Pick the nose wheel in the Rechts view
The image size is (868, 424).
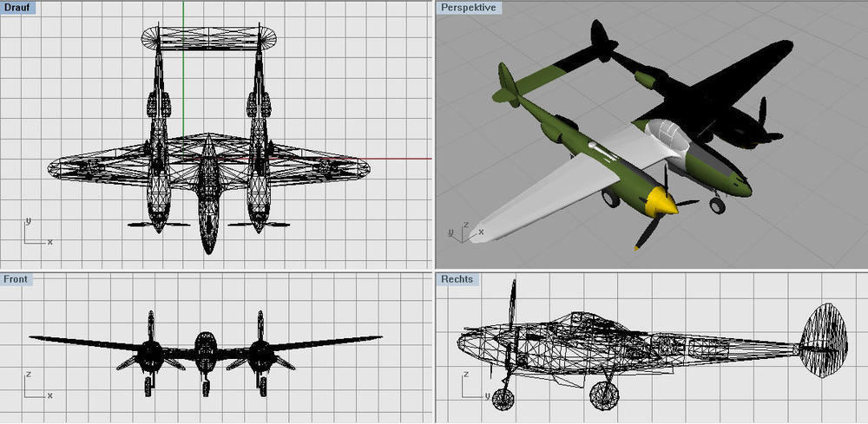pos(503,399)
